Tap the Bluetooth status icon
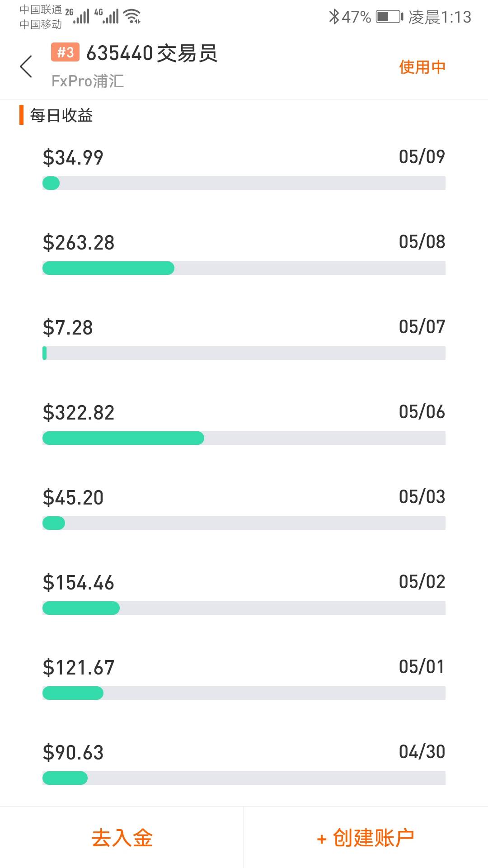Image resolution: width=488 pixels, height=868 pixels. [333, 17]
